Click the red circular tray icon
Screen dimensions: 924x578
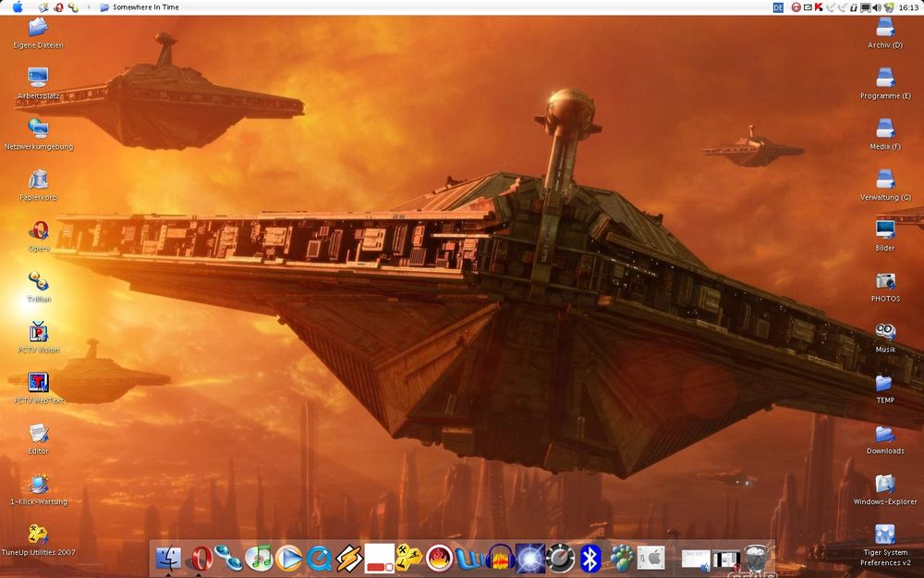pyautogui.click(x=796, y=7)
